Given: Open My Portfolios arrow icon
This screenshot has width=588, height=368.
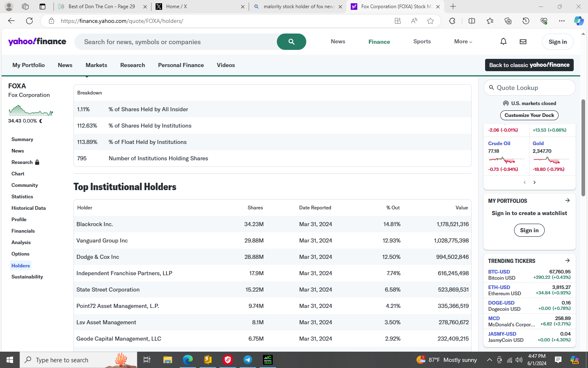Looking at the screenshot, I should pyautogui.click(x=567, y=200).
